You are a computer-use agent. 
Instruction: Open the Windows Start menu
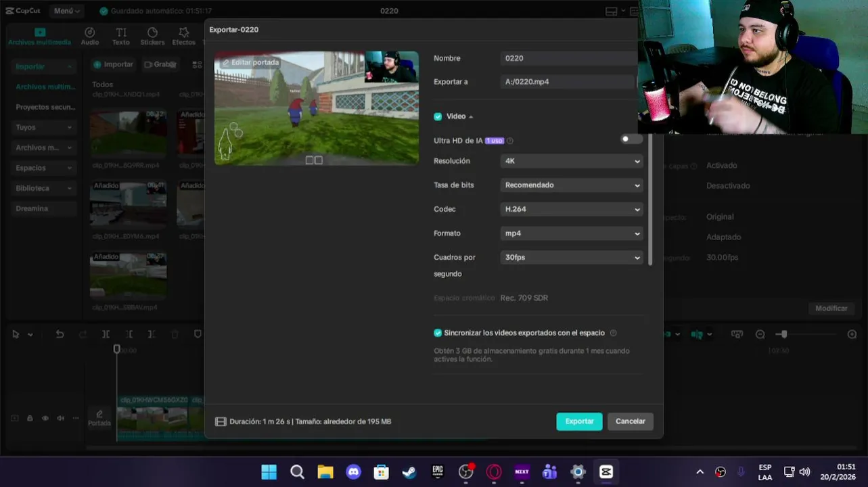coord(269,471)
